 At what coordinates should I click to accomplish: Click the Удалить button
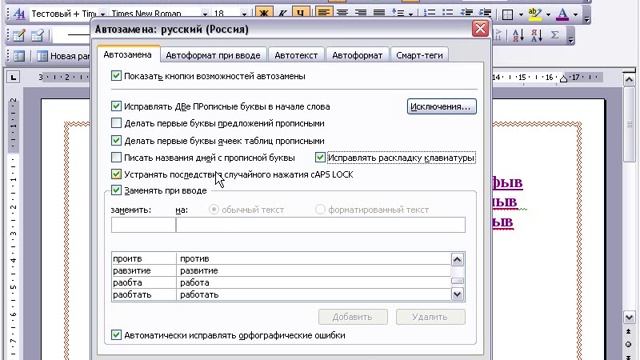[x=430, y=317]
